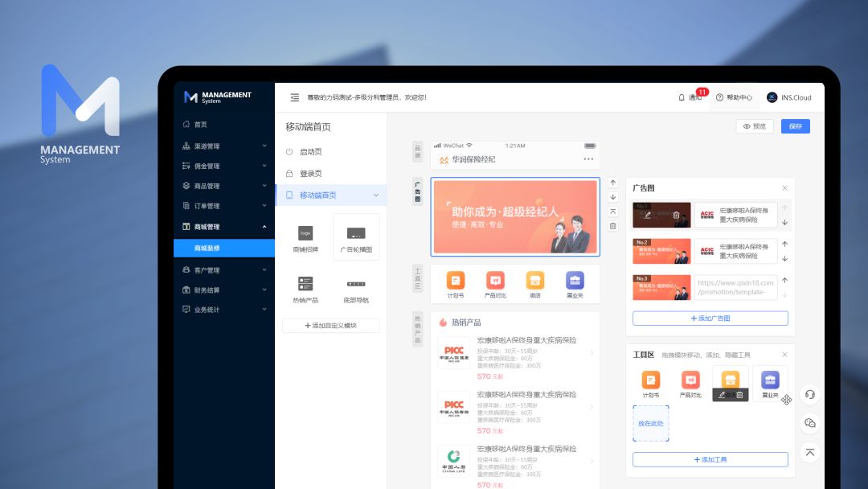868x489 pixels.
Task: Select the 热销产品 module icon
Action: [x=305, y=289]
